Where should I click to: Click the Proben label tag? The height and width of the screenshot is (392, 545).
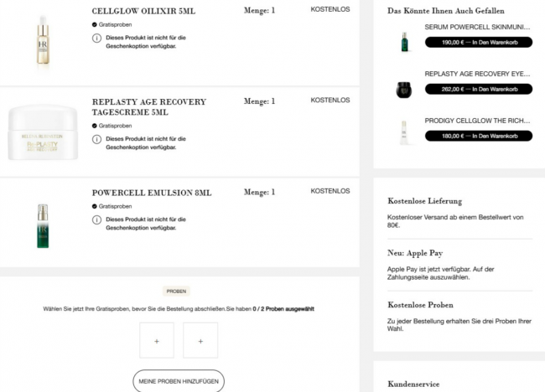click(x=176, y=291)
